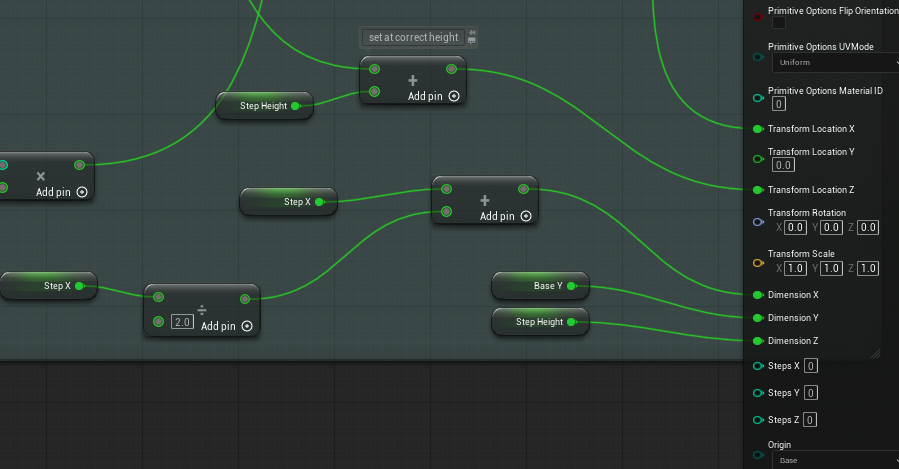Screen dimensions: 899x469
Task: Click the output pin of Base Y node
Action: (x=571, y=286)
